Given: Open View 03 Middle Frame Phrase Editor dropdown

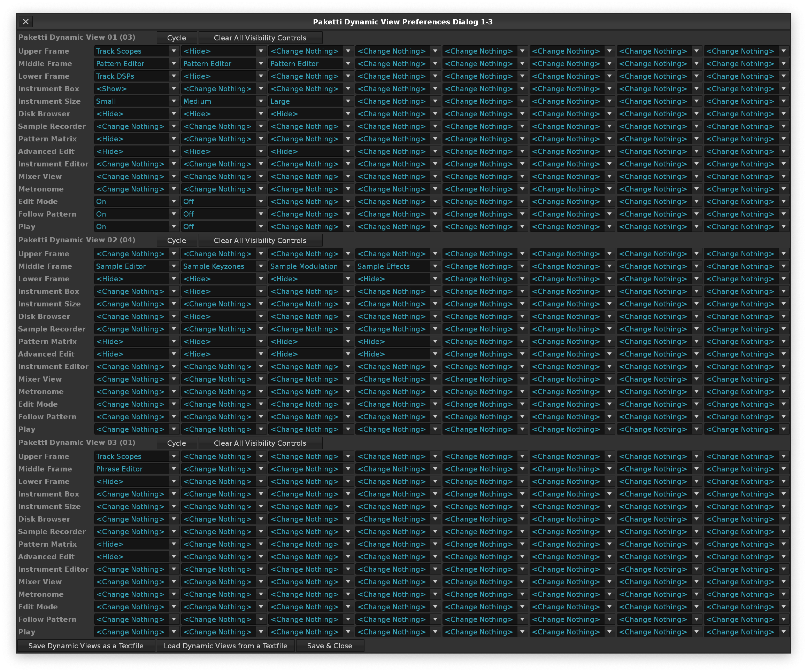Looking at the screenshot, I should [x=136, y=469].
